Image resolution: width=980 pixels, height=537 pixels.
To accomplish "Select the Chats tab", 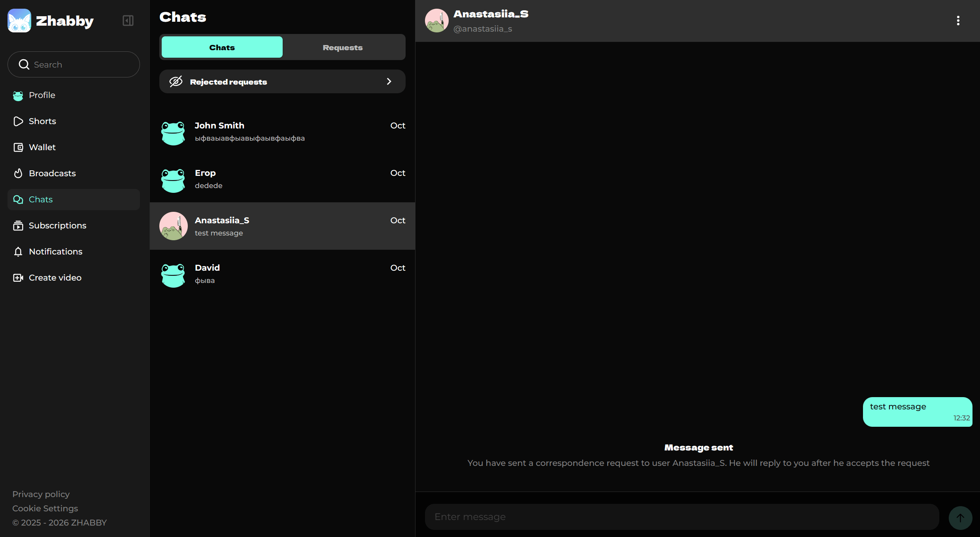I will pos(222,47).
